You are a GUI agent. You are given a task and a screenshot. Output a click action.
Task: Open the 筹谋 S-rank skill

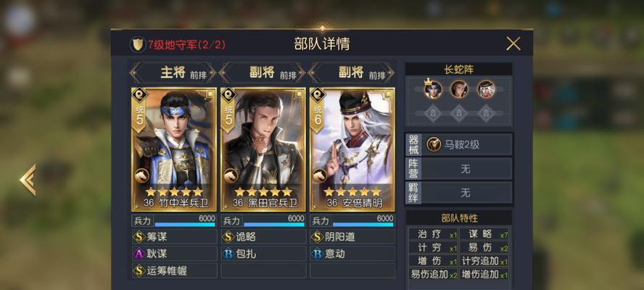click(x=174, y=236)
